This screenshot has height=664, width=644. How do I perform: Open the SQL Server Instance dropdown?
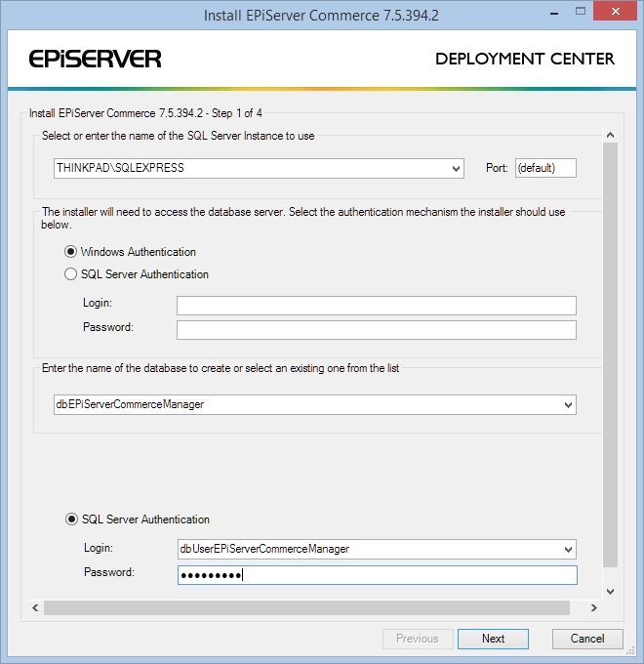[x=457, y=168]
